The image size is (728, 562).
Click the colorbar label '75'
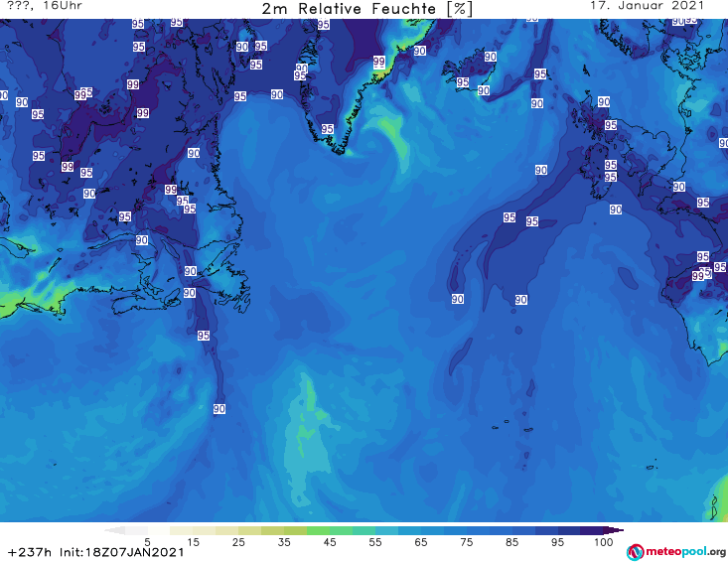pyautogui.click(x=467, y=542)
